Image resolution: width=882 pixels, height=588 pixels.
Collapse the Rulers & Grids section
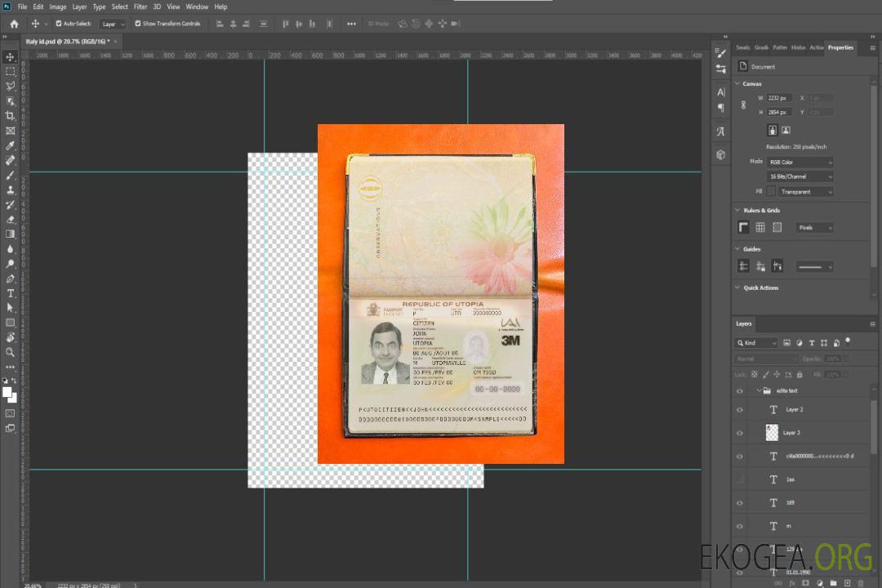pyautogui.click(x=738, y=211)
